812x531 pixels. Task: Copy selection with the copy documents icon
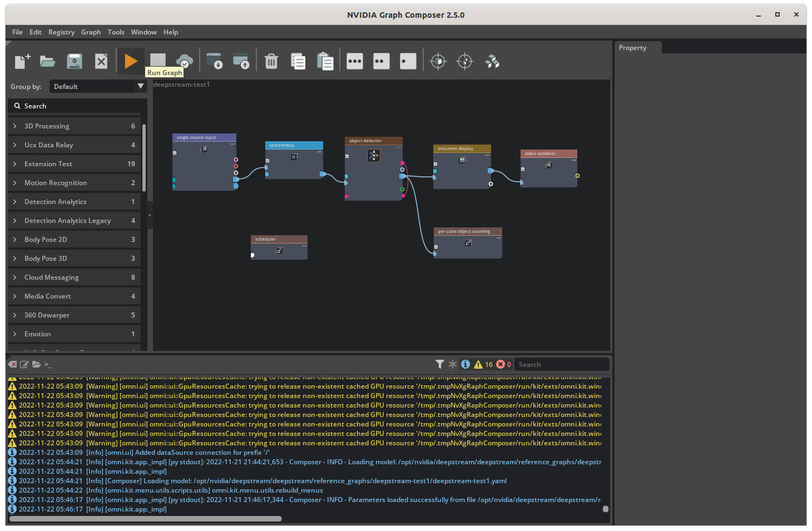click(x=298, y=61)
